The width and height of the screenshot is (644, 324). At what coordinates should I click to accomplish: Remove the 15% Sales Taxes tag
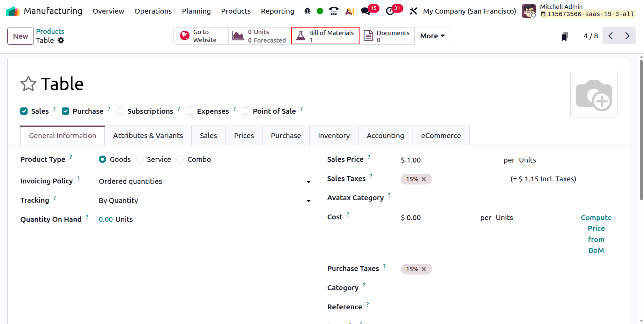coord(424,179)
